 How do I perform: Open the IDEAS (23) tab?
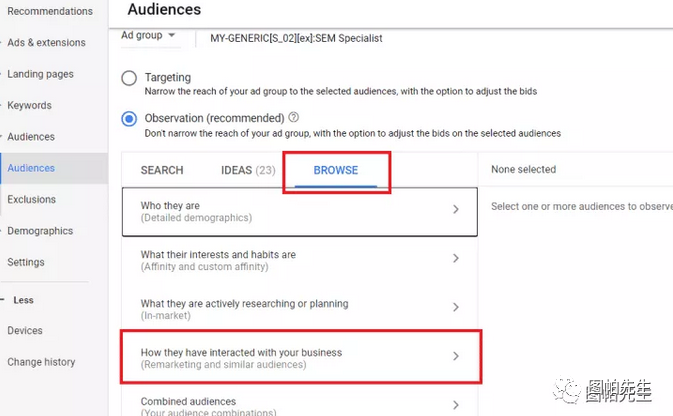pos(248,170)
